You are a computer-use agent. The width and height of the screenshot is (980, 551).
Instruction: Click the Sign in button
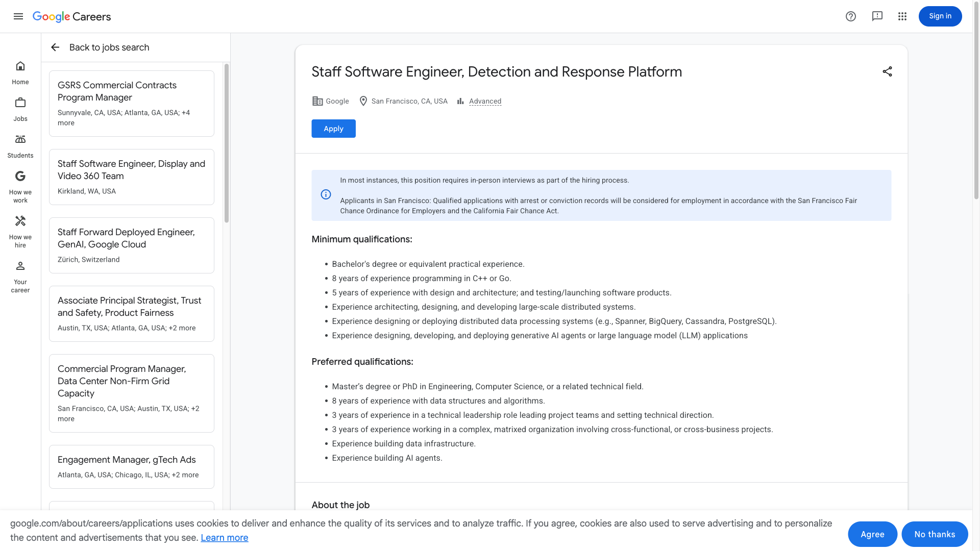click(940, 16)
